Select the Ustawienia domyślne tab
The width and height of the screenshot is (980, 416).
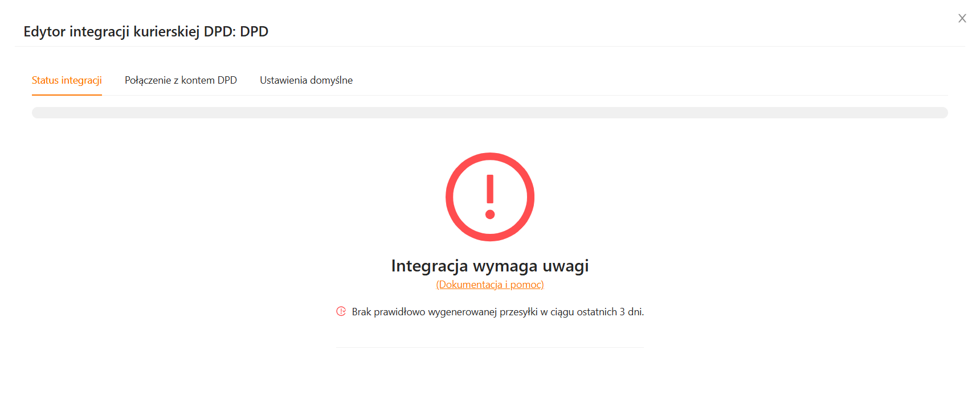(306, 80)
